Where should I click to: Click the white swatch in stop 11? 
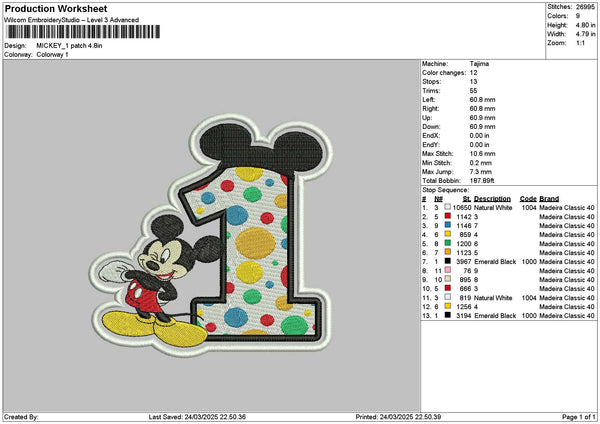(x=447, y=297)
